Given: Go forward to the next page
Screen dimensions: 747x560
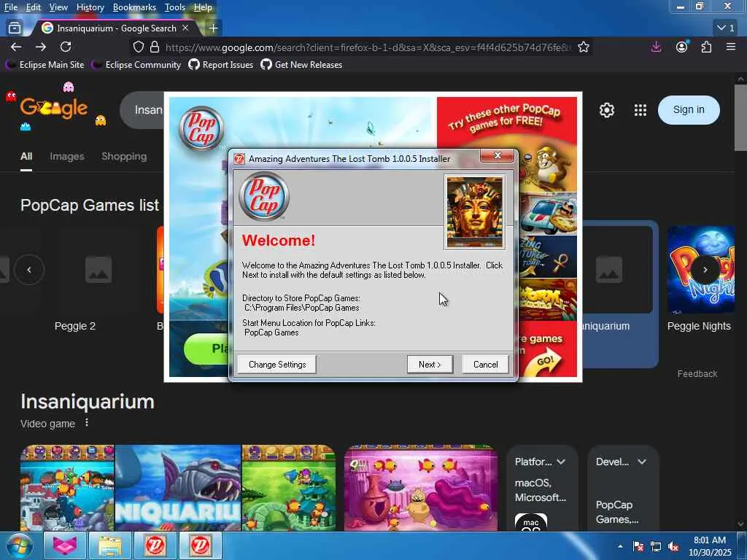Looking at the screenshot, I should pyautogui.click(x=41, y=47).
